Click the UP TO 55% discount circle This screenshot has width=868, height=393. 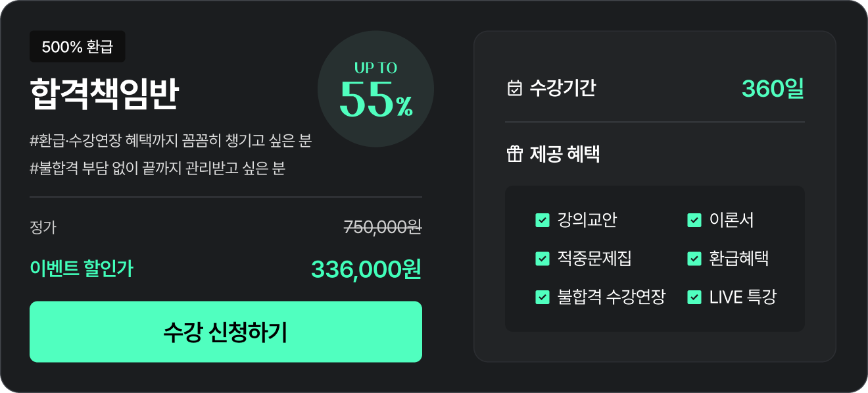pos(375,89)
